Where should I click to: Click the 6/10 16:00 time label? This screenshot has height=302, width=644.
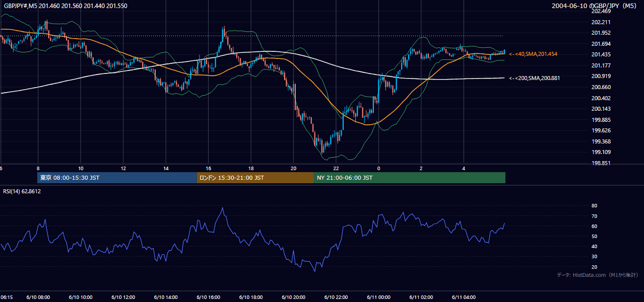tap(208, 297)
